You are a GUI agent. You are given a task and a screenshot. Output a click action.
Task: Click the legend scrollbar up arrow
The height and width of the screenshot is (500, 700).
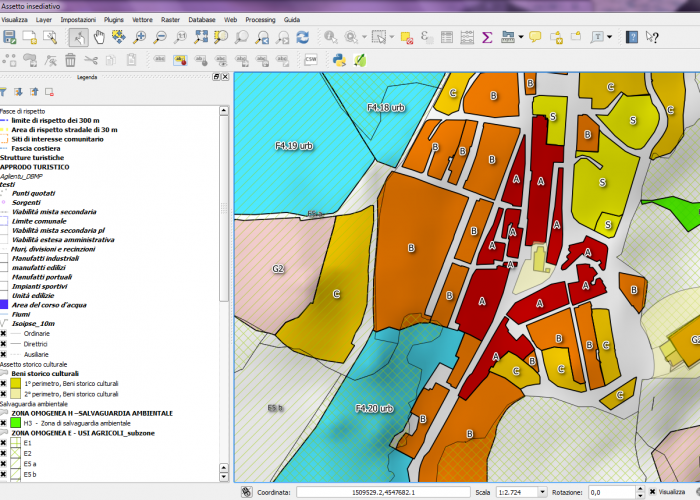[224, 110]
